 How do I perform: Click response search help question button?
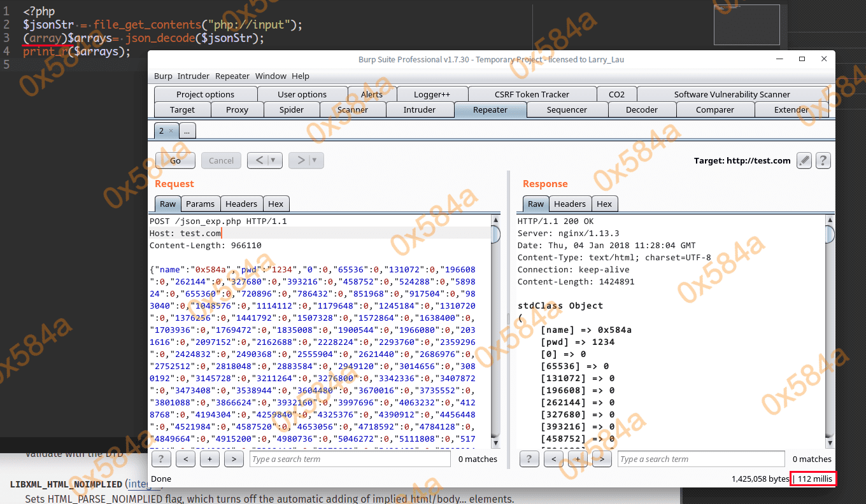coord(529,459)
